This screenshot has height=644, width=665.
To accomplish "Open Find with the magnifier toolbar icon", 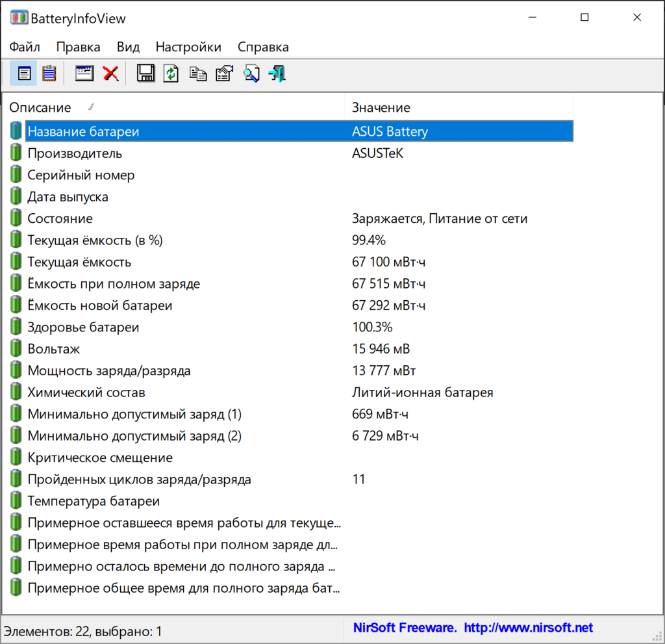I will pyautogui.click(x=251, y=74).
